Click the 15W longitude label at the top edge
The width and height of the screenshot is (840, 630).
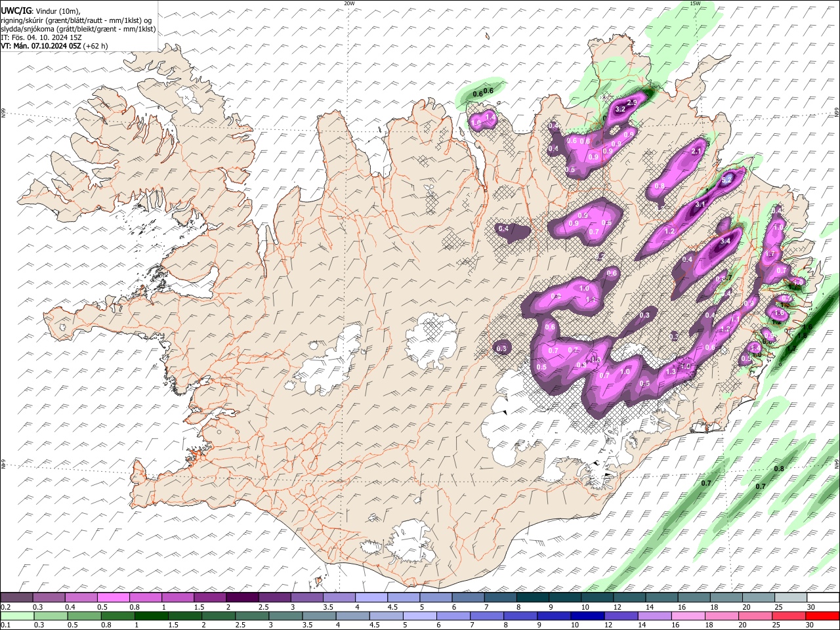pyautogui.click(x=695, y=3)
